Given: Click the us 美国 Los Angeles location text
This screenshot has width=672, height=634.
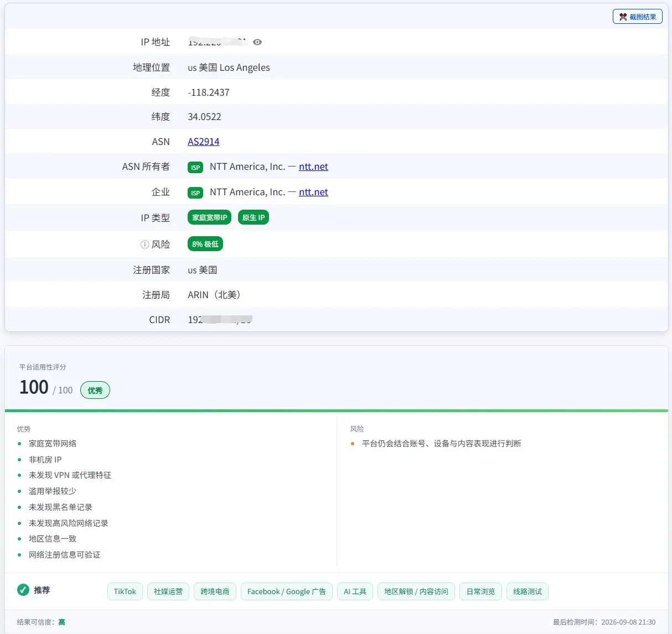Looking at the screenshot, I should tap(229, 67).
